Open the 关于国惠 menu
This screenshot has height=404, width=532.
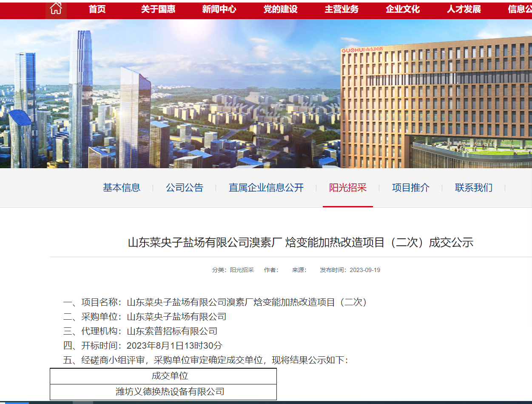(x=158, y=9)
